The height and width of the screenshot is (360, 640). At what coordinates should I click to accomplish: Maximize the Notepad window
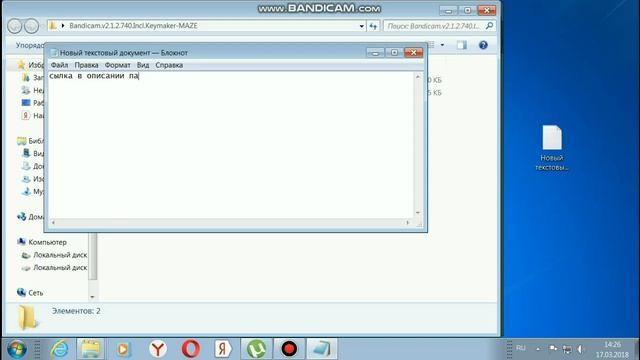click(x=394, y=53)
